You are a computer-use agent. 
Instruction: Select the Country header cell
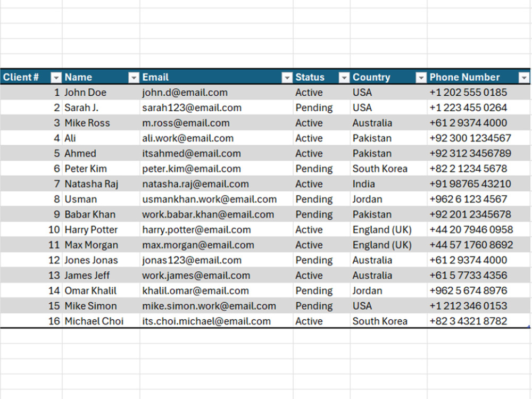pos(388,77)
